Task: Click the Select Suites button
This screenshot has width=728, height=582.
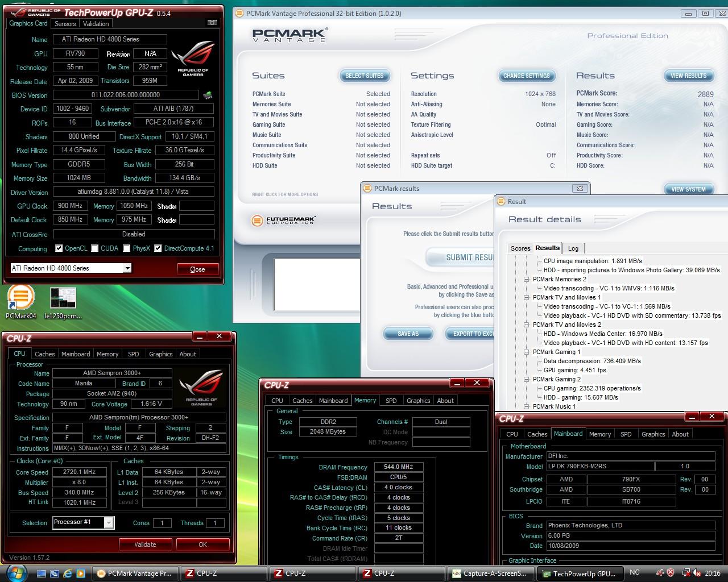Action: 365,76
